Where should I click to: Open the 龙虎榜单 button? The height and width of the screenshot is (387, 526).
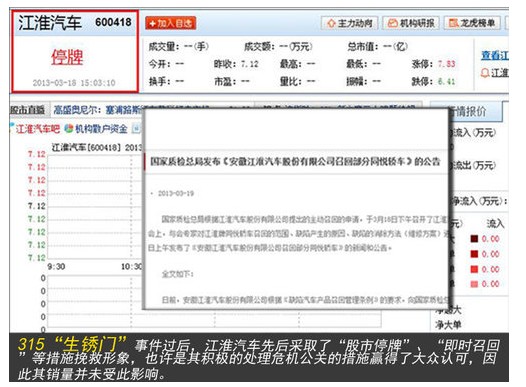[x=472, y=23]
